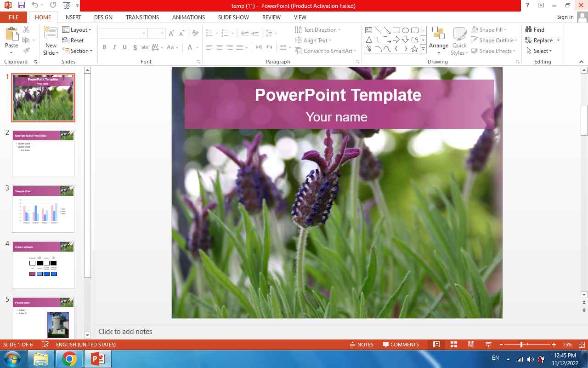Expand the Layout dropdown
Image resolution: width=588 pixels, height=368 pixels.
pos(77,30)
